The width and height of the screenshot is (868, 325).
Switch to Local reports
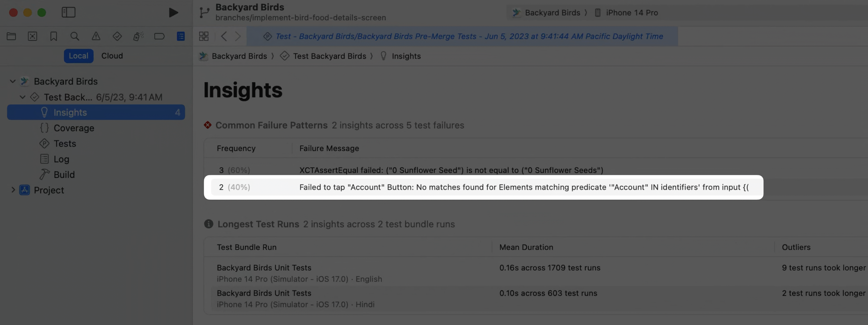point(79,56)
